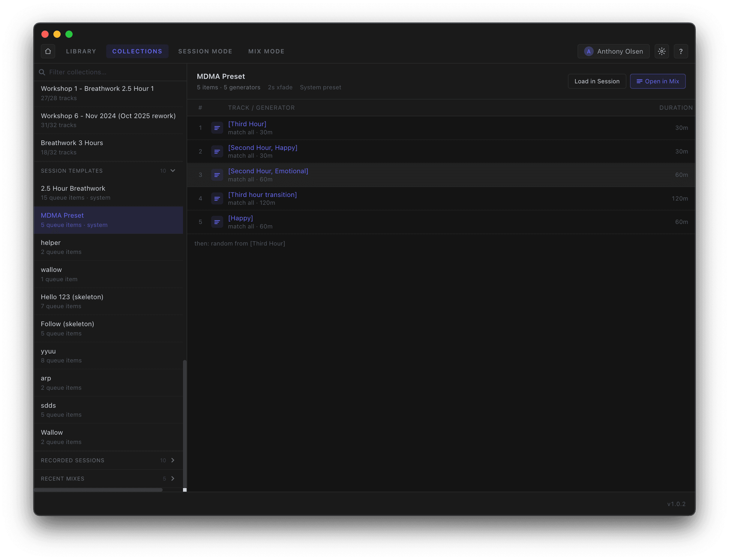Select Hello 123 (skeleton) template
Image resolution: width=729 pixels, height=560 pixels.
(x=108, y=302)
